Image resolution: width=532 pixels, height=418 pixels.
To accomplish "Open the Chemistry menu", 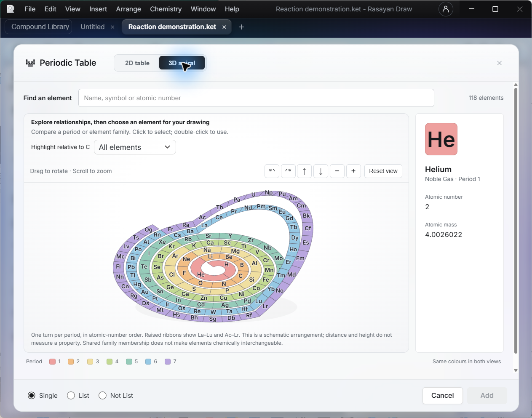I will coord(166,9).
